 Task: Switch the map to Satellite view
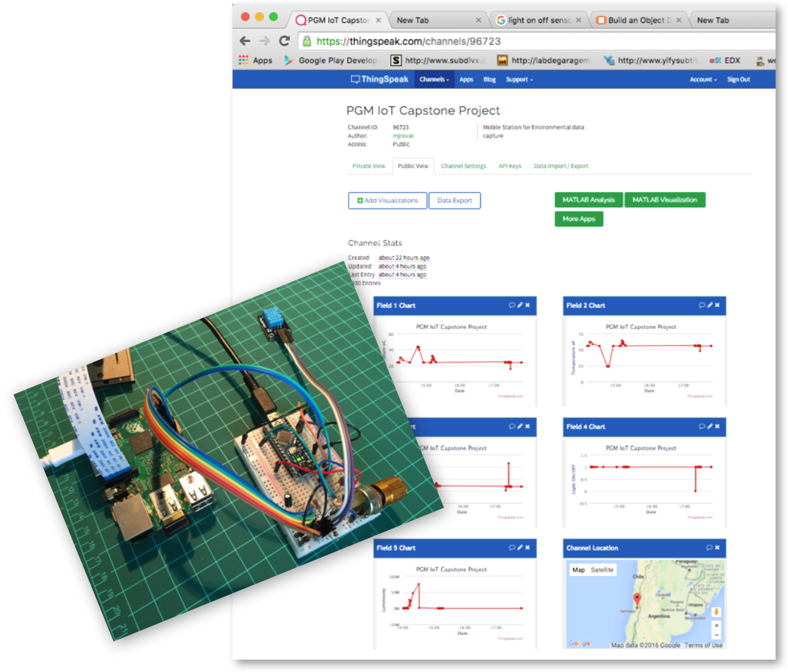tap(603, 570)
